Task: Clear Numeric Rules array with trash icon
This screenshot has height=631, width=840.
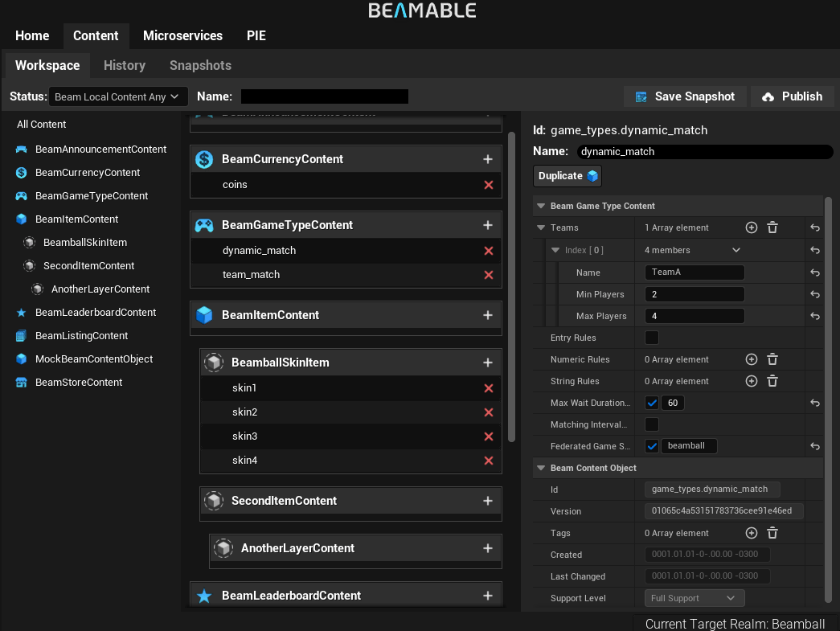Action: coord(772,359)
